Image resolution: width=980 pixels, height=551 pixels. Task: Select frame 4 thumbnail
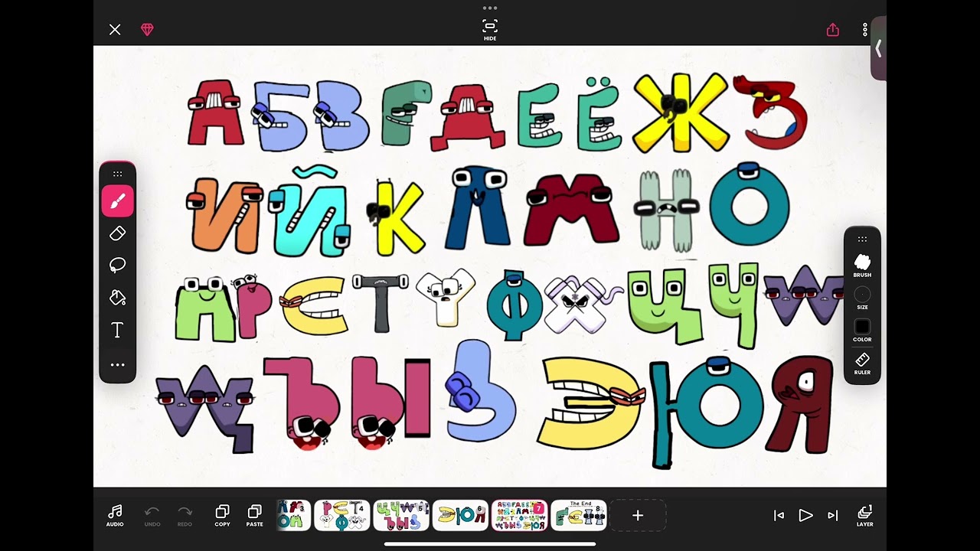[x=342, y=515]
